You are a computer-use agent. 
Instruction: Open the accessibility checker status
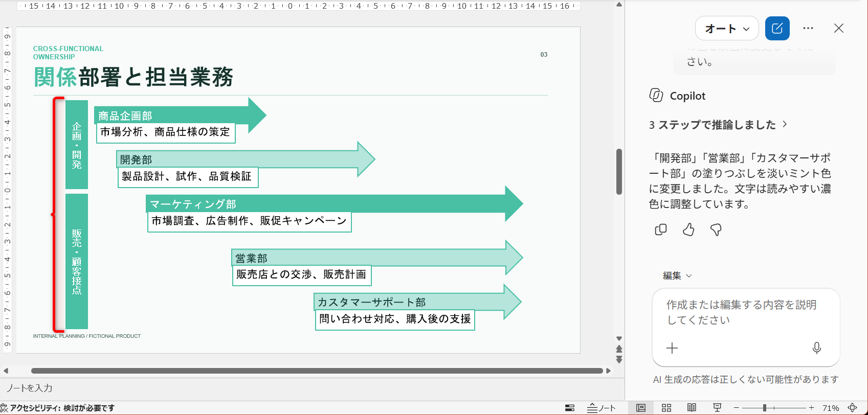[58, 408]
